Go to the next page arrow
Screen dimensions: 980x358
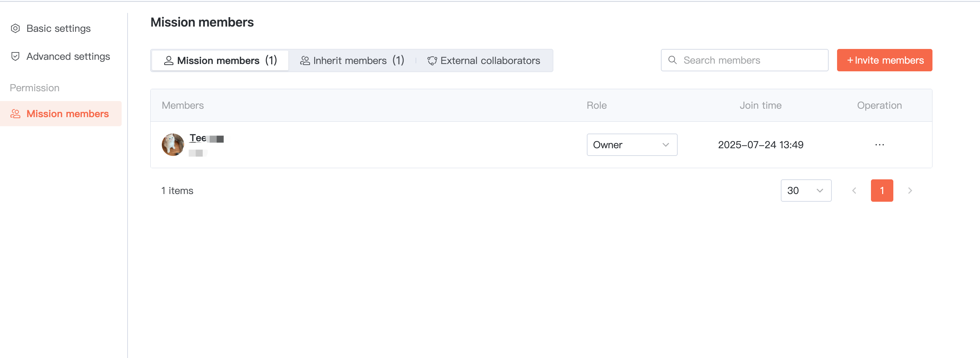[x=910, y=191]
